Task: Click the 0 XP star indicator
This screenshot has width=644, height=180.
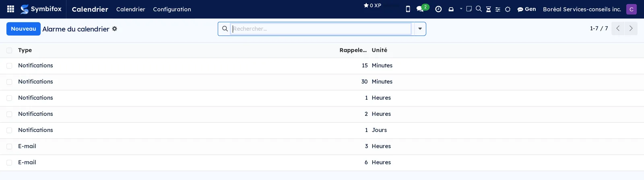Action: click(372, 6)
